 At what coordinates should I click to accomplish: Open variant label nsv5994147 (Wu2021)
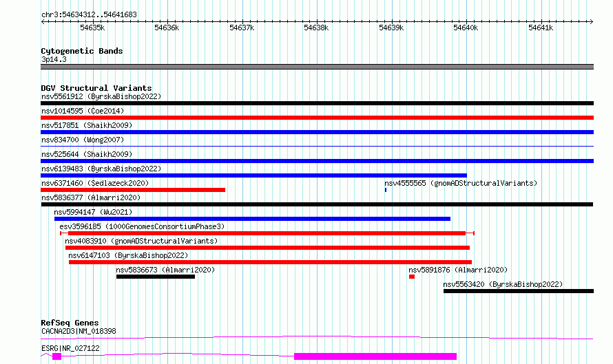93,212
